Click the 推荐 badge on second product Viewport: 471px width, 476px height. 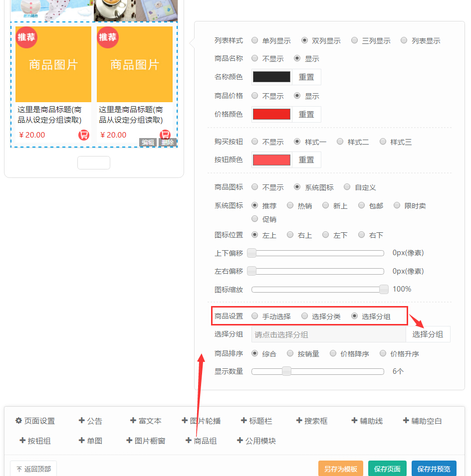tap(108, 37)
